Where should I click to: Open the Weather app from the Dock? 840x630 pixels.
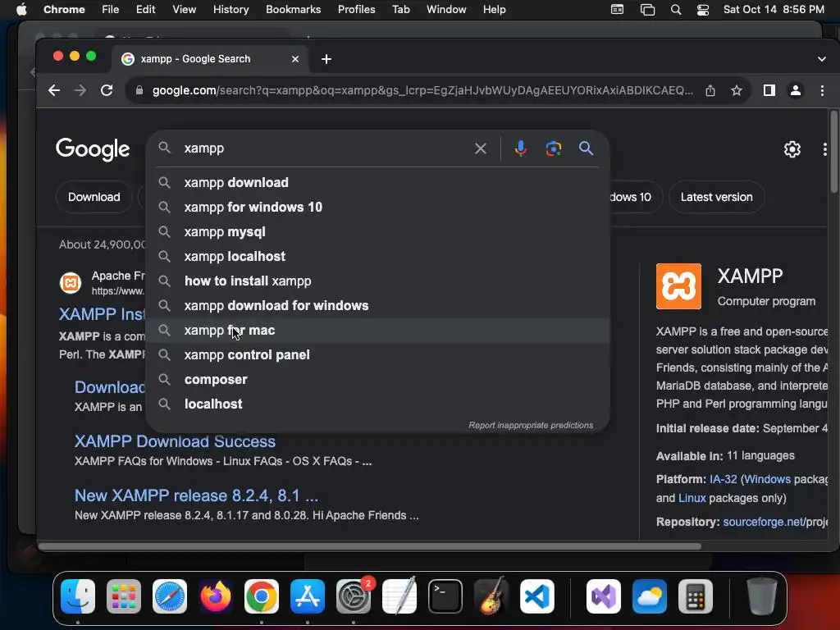650,596
